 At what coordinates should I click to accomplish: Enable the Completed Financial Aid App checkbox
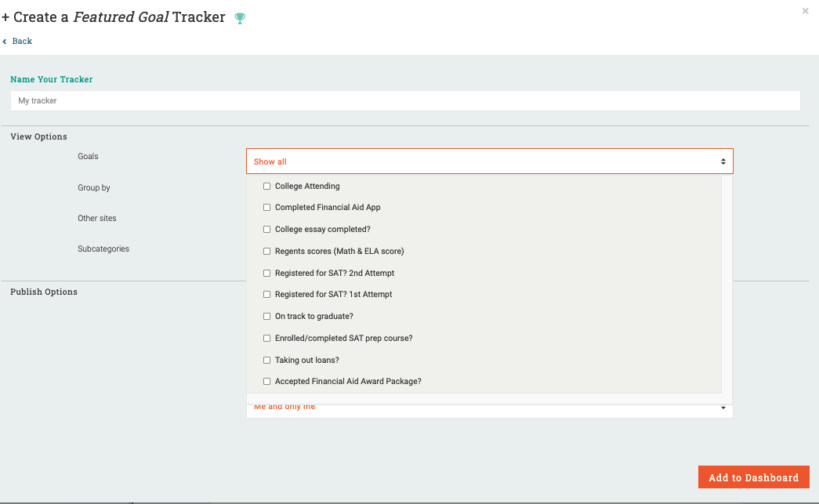coord(267,208)
